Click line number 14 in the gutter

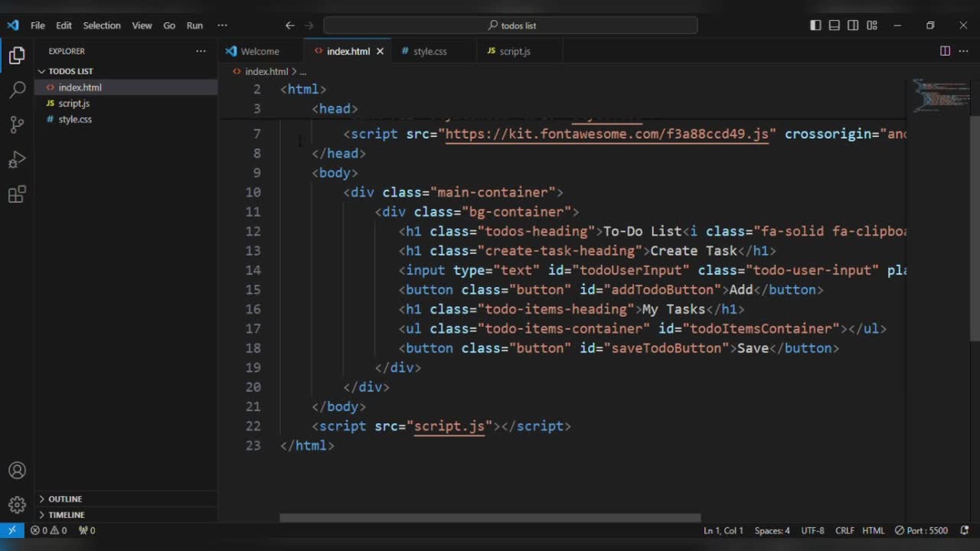pos(253,270)
